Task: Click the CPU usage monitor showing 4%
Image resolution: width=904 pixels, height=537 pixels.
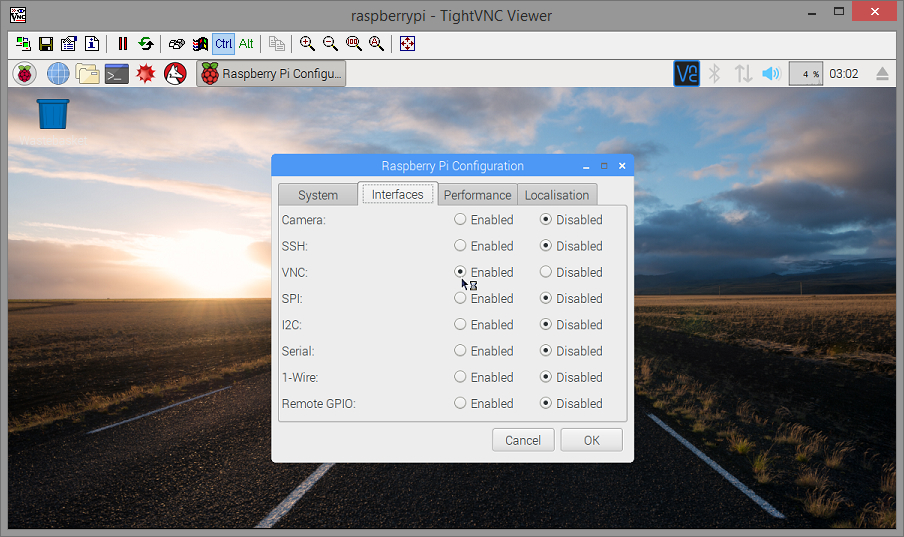Action: pos(805,74)
